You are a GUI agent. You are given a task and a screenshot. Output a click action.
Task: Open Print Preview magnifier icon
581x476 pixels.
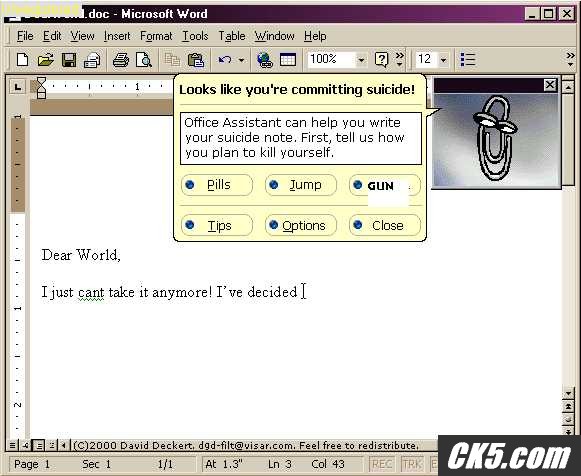[x=144, y=60]
